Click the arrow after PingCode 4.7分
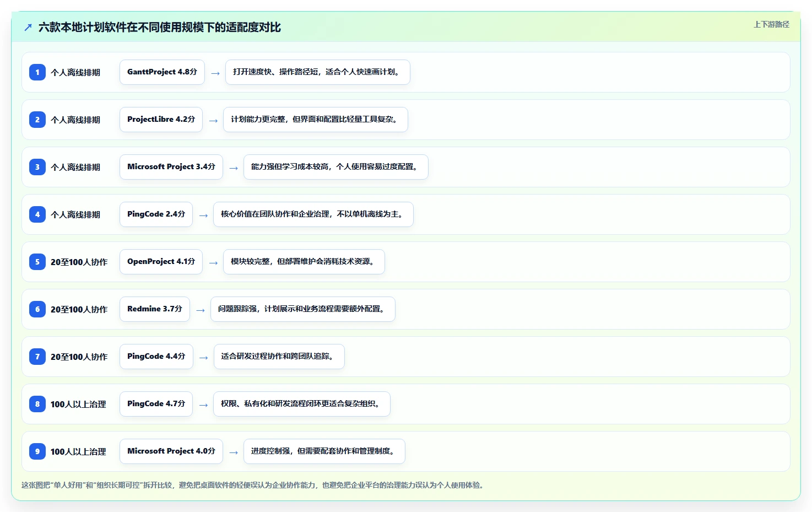 [204, 405]
